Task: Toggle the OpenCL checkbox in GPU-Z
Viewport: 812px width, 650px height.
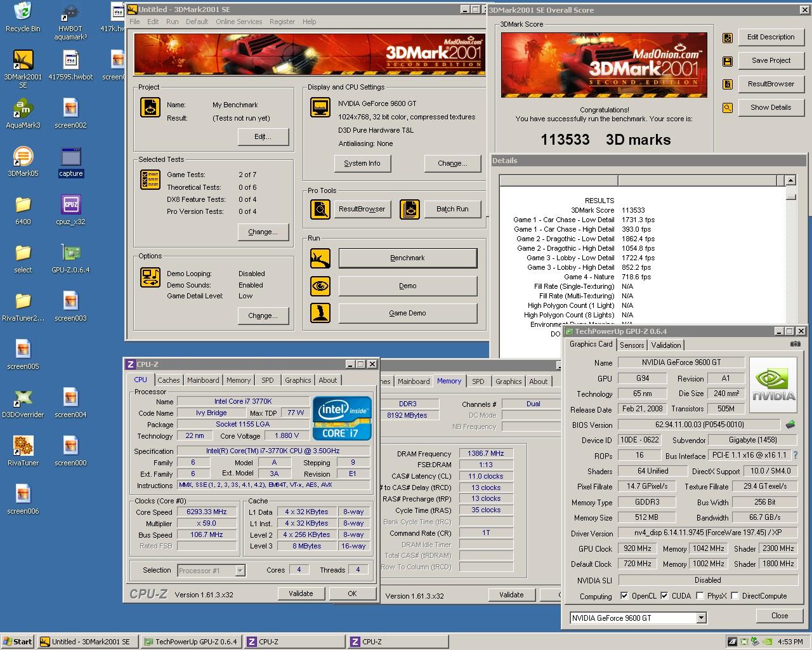Action: coord(624,596)
